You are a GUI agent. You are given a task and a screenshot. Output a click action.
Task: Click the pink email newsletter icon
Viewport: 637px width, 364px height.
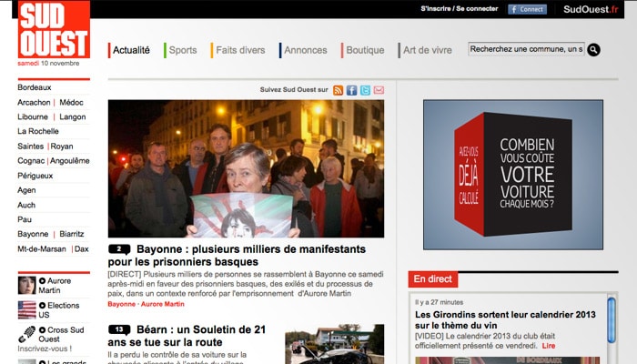[x=379, y=90]
